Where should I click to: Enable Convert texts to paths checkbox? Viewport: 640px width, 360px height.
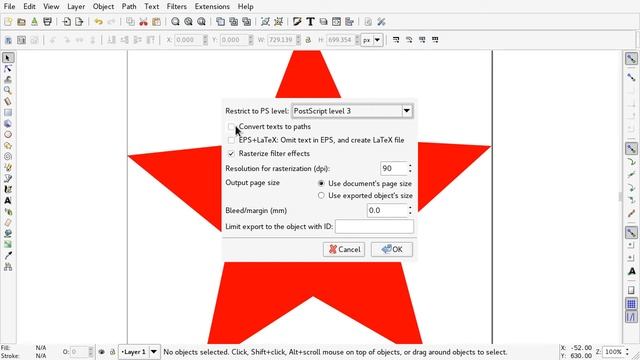(x=231, y=127)
